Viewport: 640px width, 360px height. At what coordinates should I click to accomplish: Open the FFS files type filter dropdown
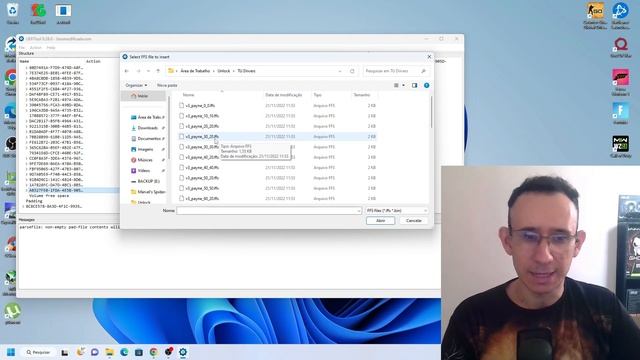(x=396, y=211)
